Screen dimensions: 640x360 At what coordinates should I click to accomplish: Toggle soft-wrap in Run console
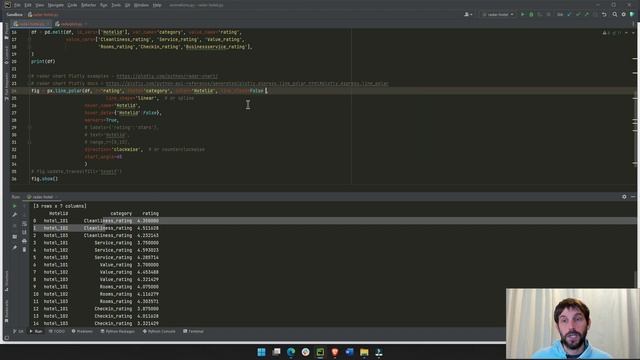click(x=24, y=223)
